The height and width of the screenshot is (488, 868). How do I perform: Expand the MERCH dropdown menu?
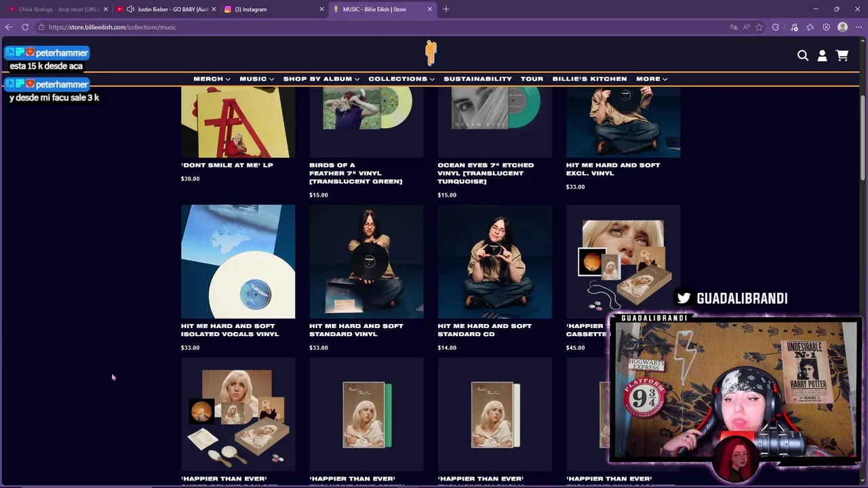[212, 79]
